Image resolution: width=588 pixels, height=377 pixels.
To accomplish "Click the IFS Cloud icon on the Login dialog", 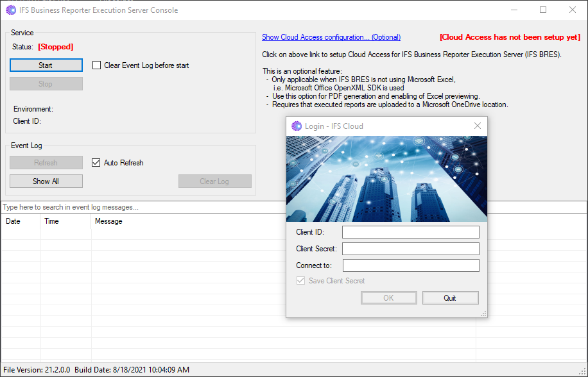I will tap(297, 126).
